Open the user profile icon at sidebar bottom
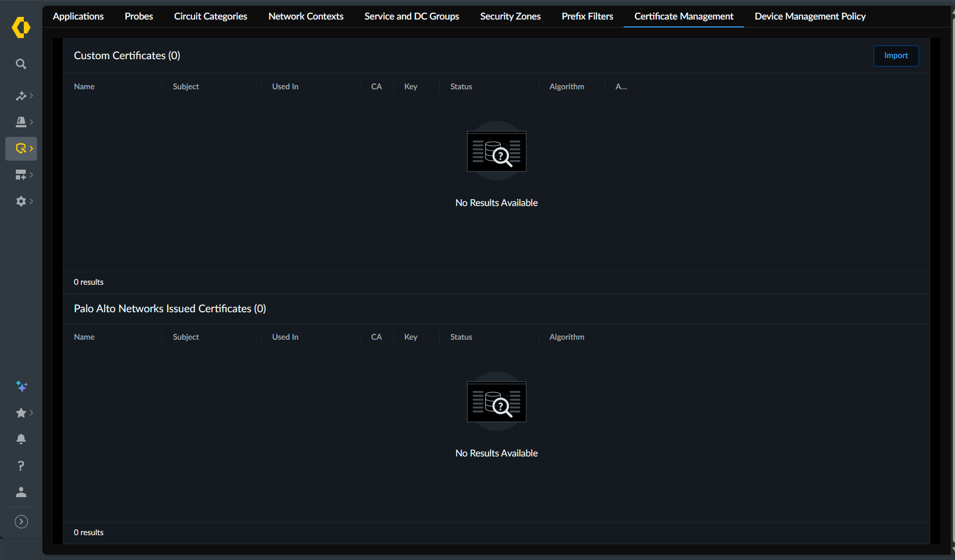 pos(21,492)
